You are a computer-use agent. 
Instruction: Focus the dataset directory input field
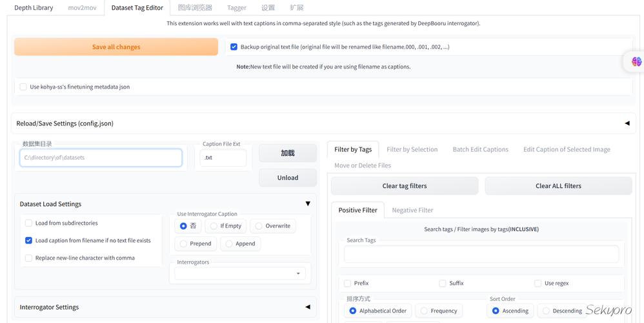pos(101,158)
